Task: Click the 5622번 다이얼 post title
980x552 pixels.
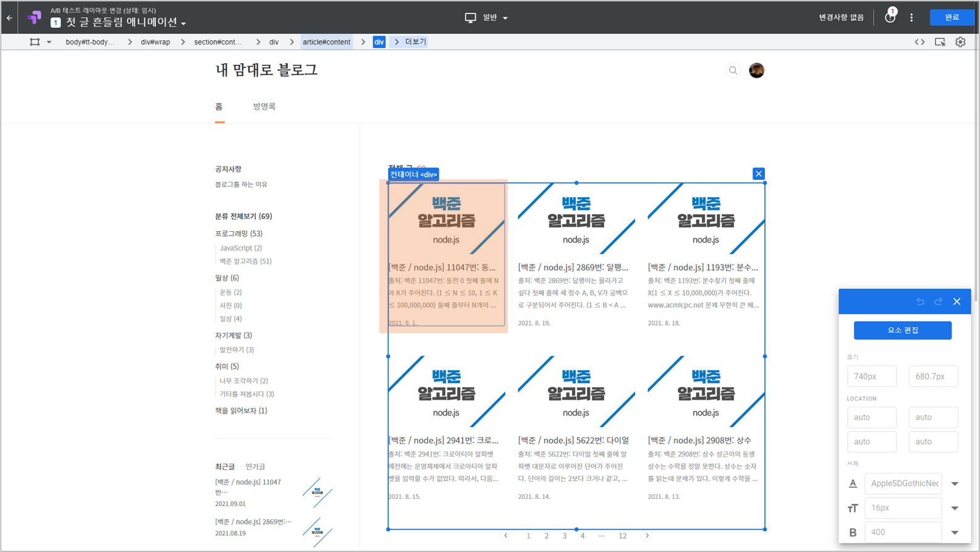Action: pos(573,441)
